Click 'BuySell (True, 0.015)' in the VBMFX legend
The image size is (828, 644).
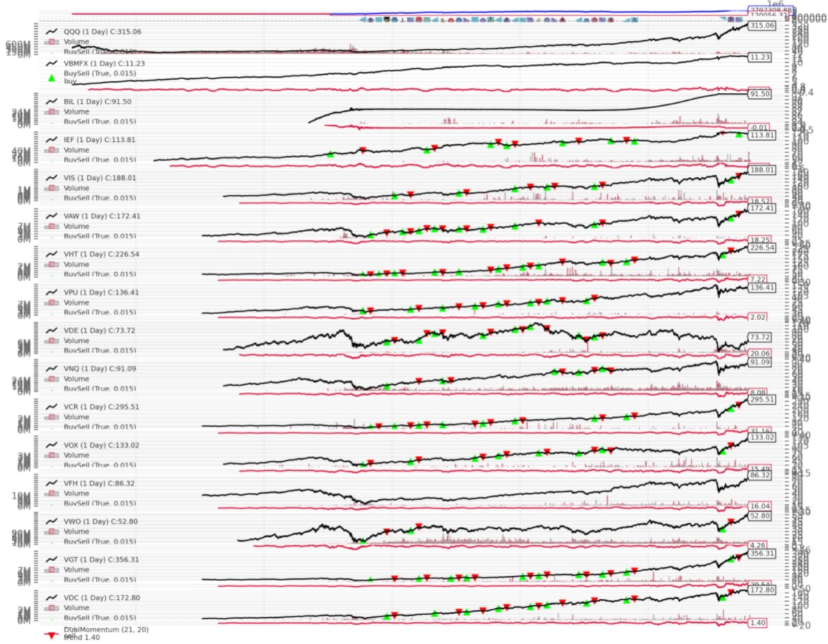[x=100, y=73]
